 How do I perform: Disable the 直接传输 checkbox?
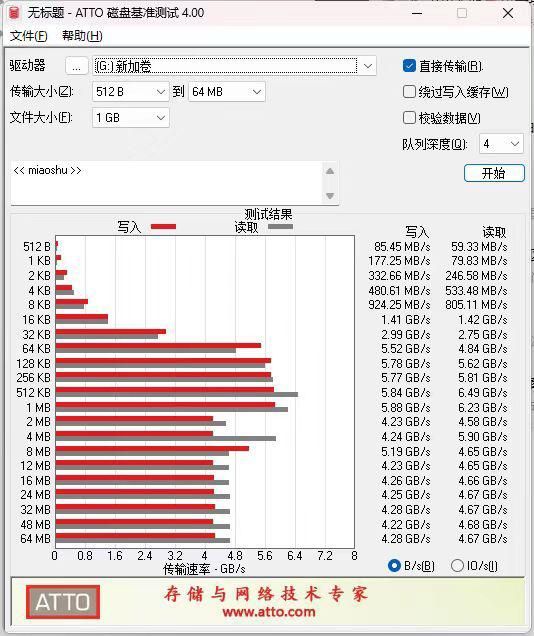click(409, 66)
